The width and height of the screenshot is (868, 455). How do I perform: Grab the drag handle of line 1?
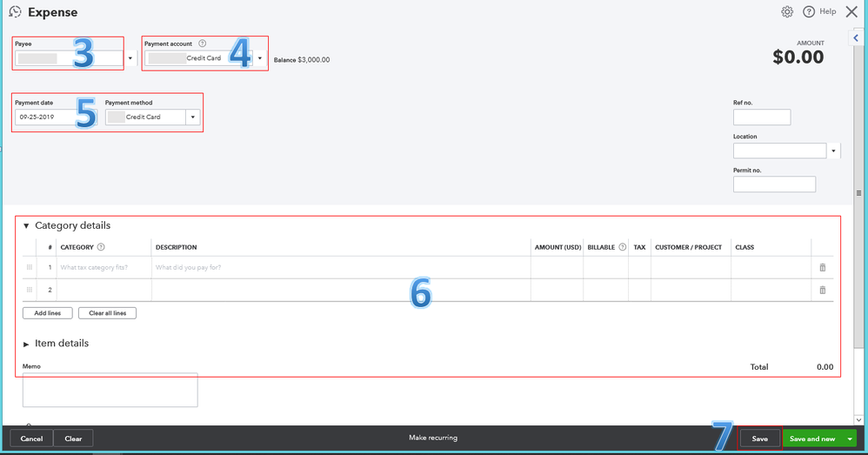(x=30, y=267)
